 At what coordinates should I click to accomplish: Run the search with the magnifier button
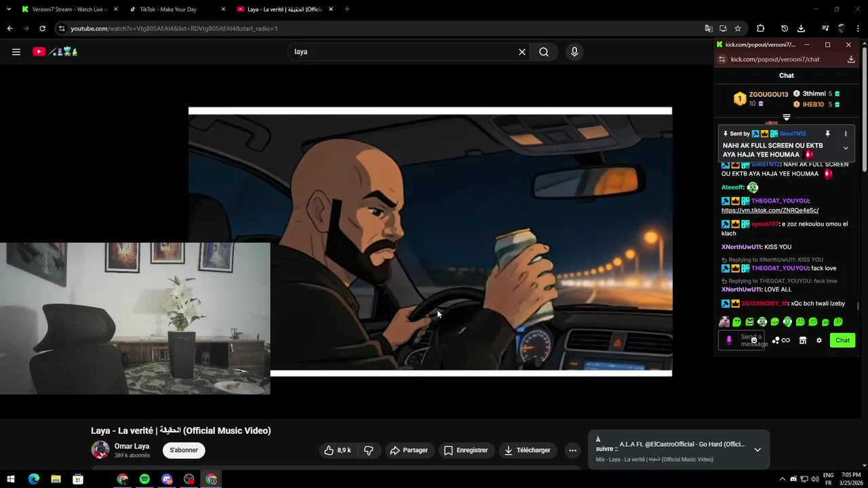pos(544,52)
